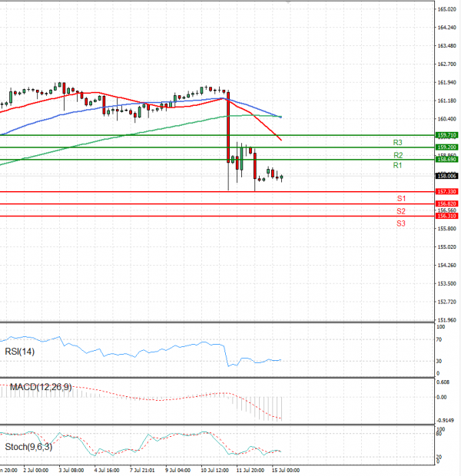Click the 155.800 price axis value
This screenshot has height=476, width=461.
(x=446, y=229)
